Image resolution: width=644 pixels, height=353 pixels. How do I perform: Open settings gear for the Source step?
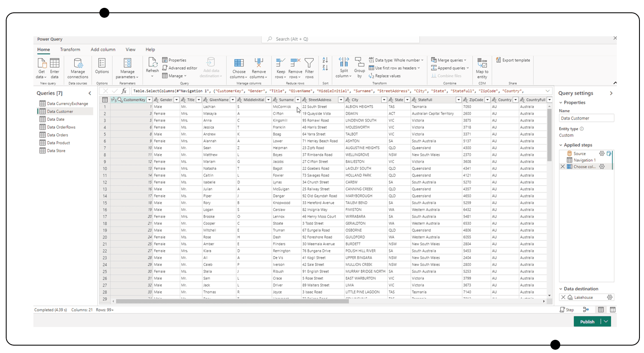click(x=602, y=153)
